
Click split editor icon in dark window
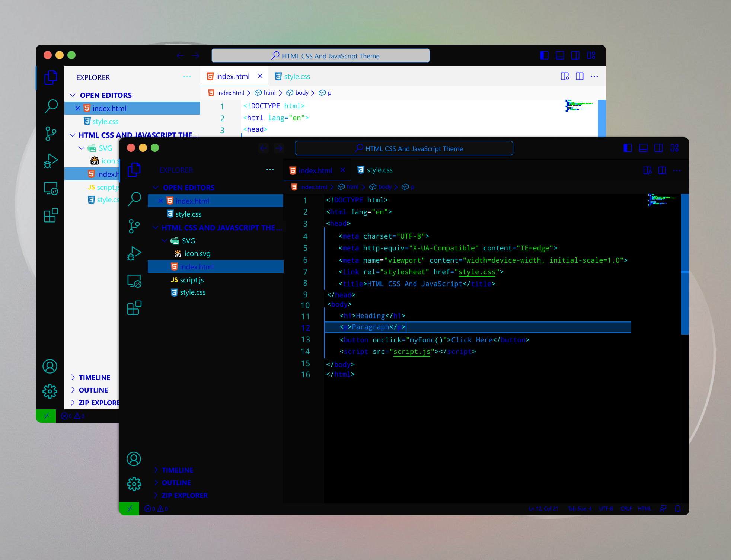point(662,170)
